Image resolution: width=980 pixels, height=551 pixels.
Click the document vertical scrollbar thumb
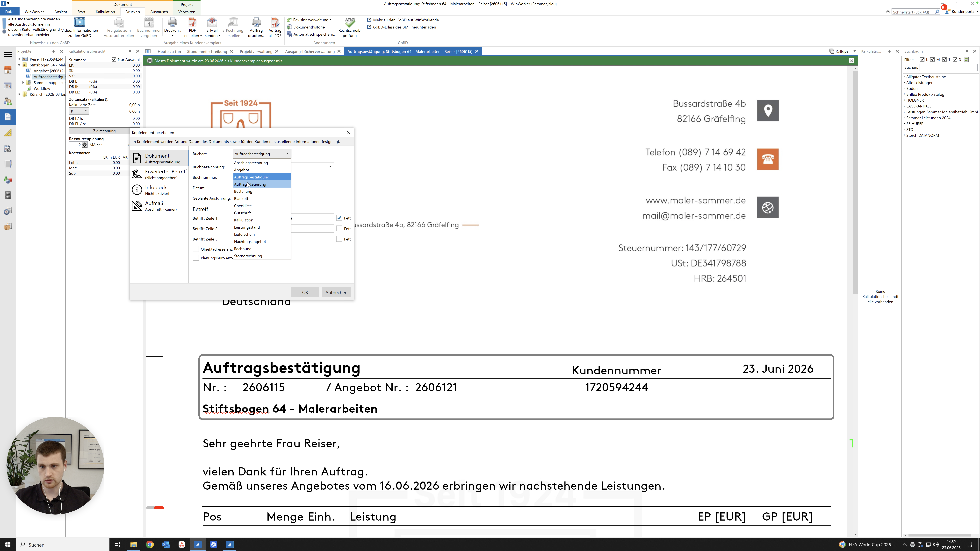click(x=855, y=183)
